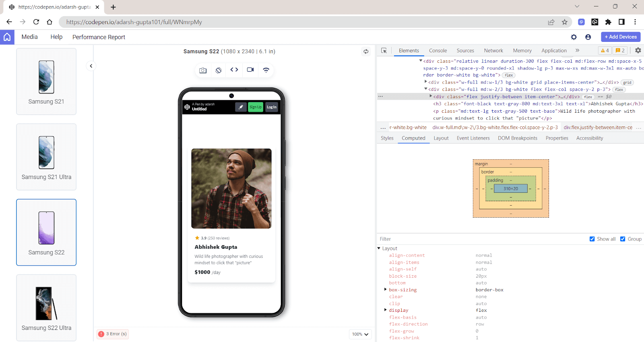Open the Styles tab
644x342 pixels.
click(387, 138)
